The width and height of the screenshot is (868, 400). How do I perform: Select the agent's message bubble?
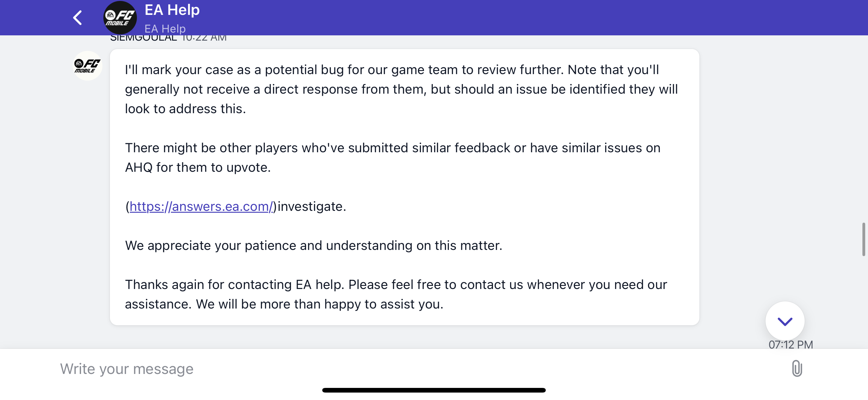(404, 187)
